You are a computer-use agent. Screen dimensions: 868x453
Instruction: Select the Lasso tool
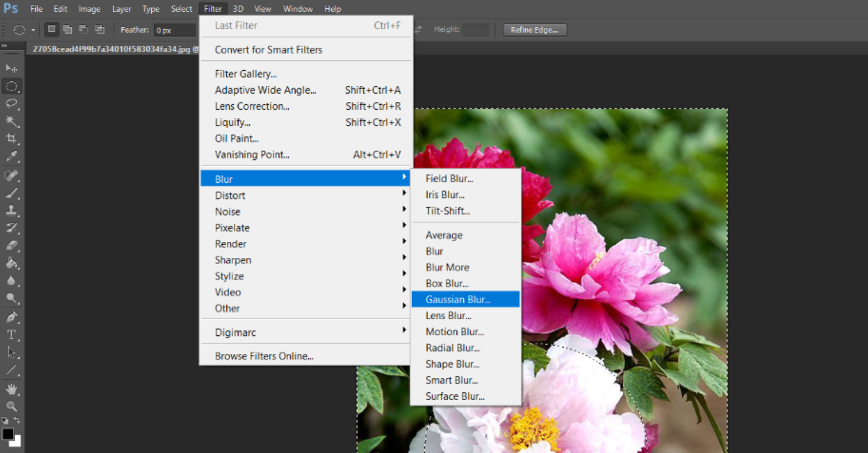tap(11, 104)
